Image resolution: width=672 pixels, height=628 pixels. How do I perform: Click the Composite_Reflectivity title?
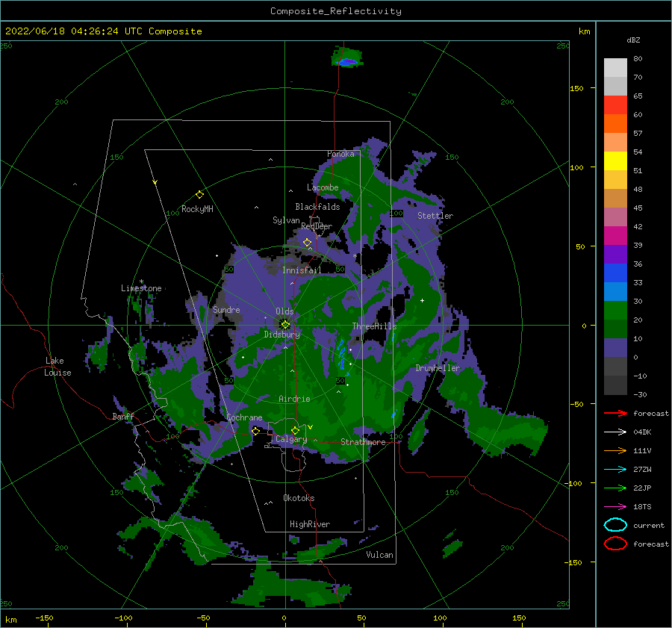click(x=335, y=11)
